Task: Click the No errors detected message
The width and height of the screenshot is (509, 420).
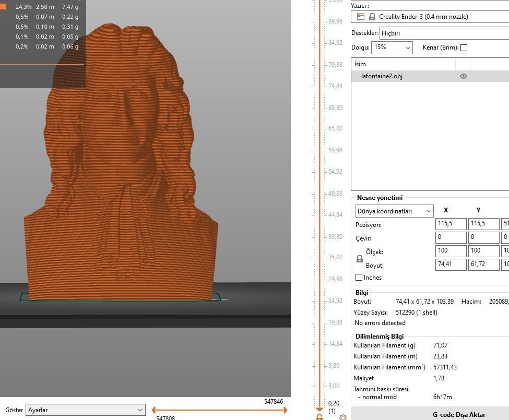Action: 380,323
